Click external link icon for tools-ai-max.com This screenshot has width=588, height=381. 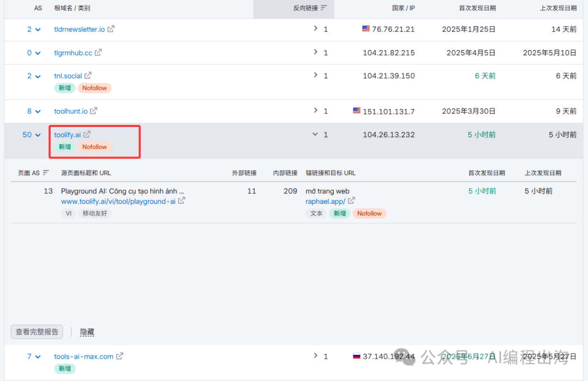coord(120,356)
